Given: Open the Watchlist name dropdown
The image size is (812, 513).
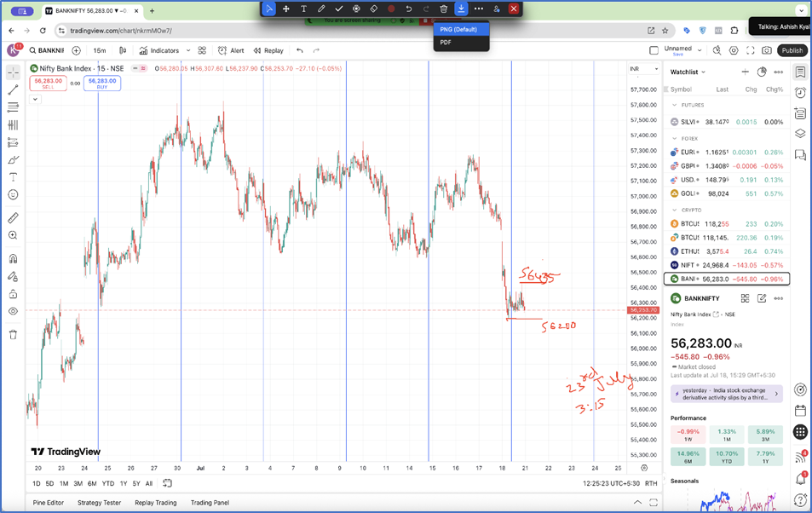Looking at the screenshot, I should (688, 72).
